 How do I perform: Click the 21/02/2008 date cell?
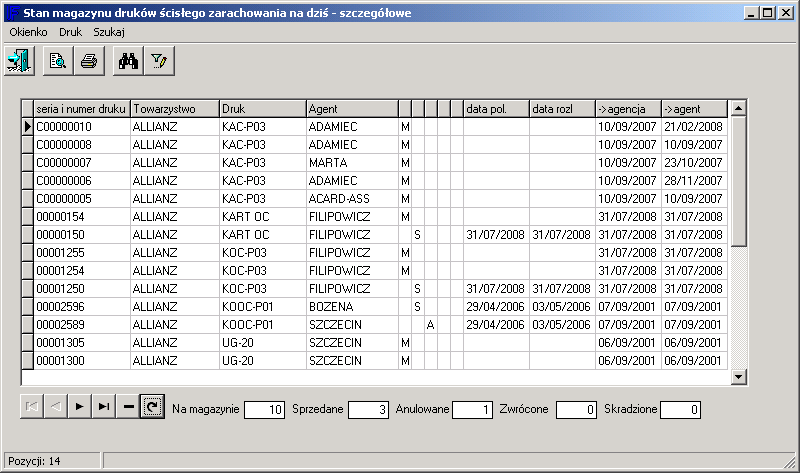pyautogui.click(x=694, y=127)
